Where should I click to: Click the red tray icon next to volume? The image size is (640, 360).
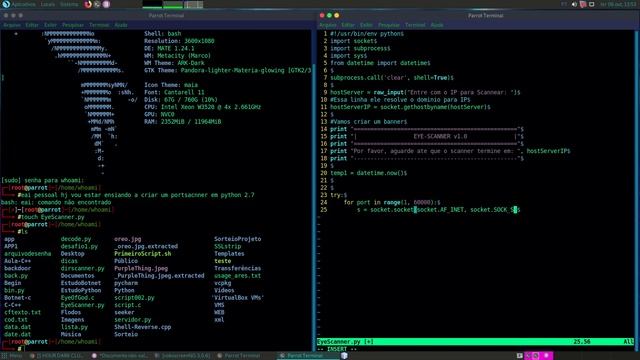coord(583,4)
